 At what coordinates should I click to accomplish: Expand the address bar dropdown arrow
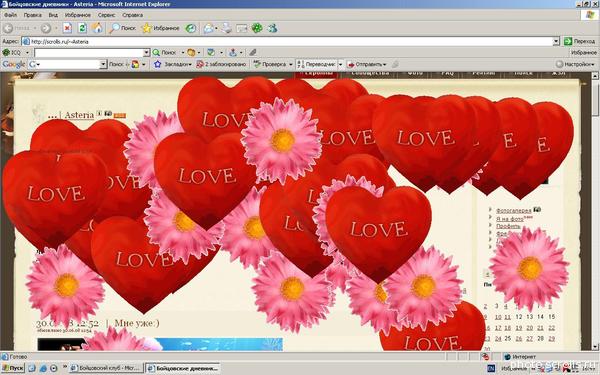556,41
